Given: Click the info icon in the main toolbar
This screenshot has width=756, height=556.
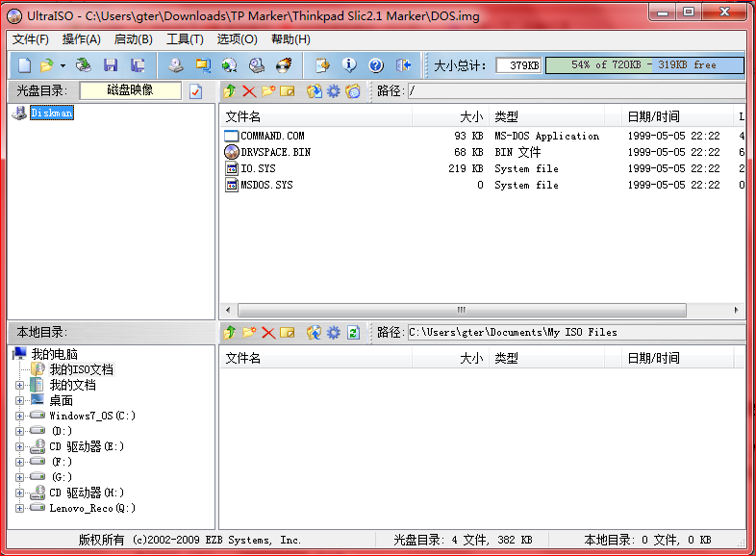Looking at the screenshot, I should [x=349, y=65].
